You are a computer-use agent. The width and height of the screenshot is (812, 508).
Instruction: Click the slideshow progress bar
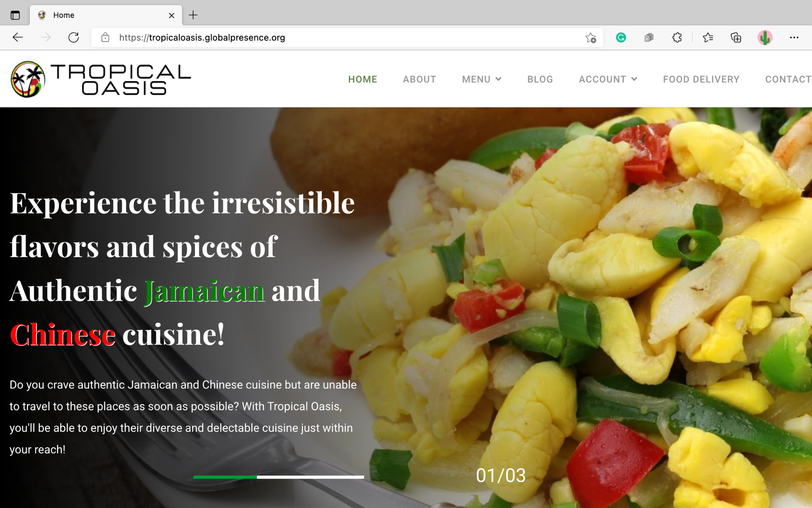click(278, 477)
